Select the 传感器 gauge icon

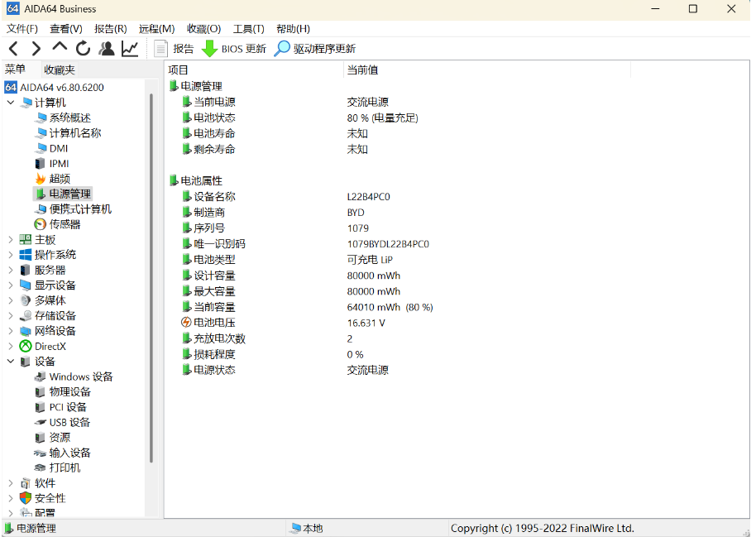(41, 224)
